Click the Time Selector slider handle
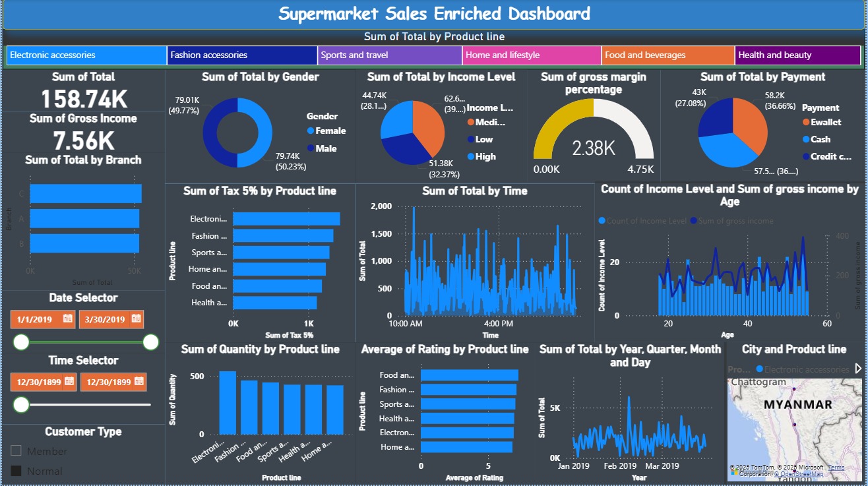Image resolution: width=868 pixels, height=486 pixels. coord(21,404)
